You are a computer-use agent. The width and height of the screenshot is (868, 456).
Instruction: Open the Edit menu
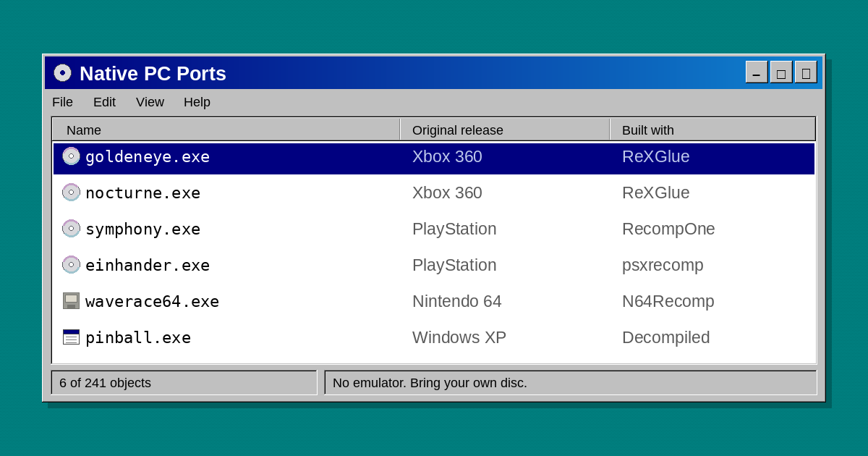[104, 102]
